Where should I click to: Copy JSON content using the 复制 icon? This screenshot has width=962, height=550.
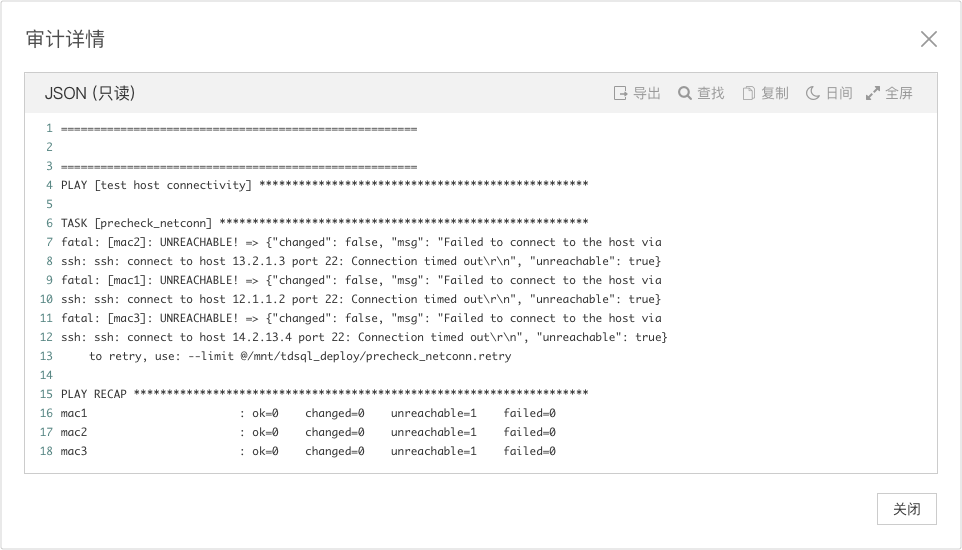(748, 93)
